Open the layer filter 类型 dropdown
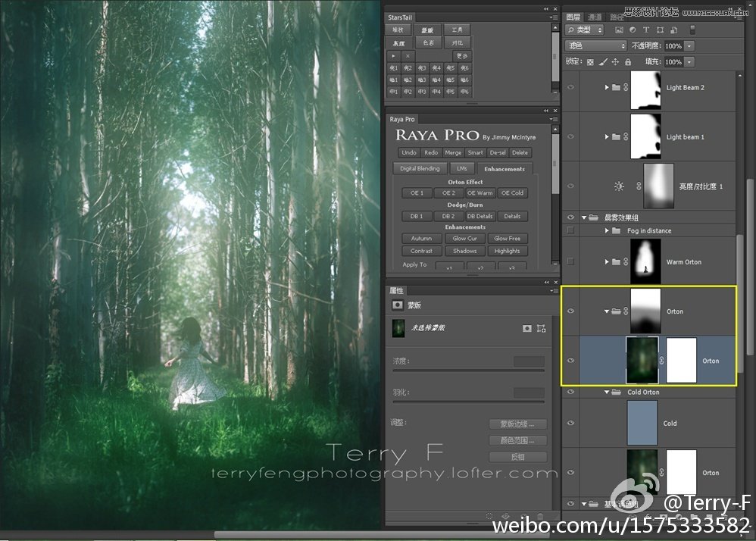756x541 pixels. pos(585,30)
